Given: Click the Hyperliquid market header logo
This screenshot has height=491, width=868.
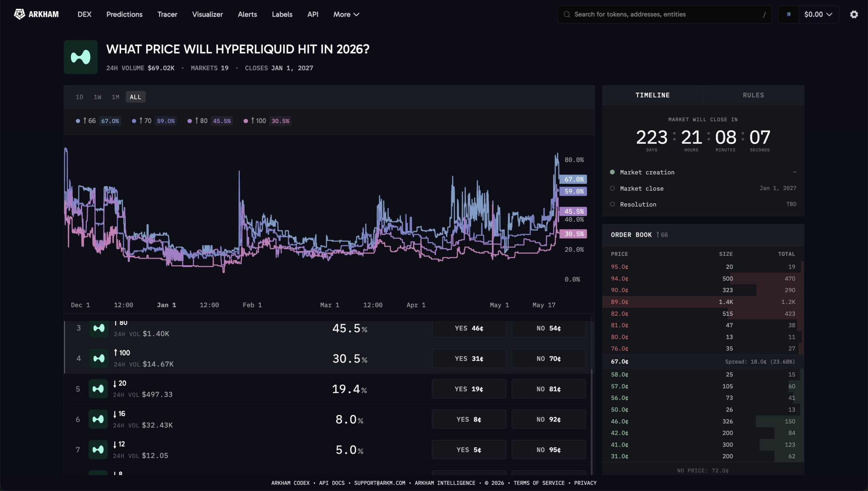Looking at the screenshot, I should [x=81, y=57].
